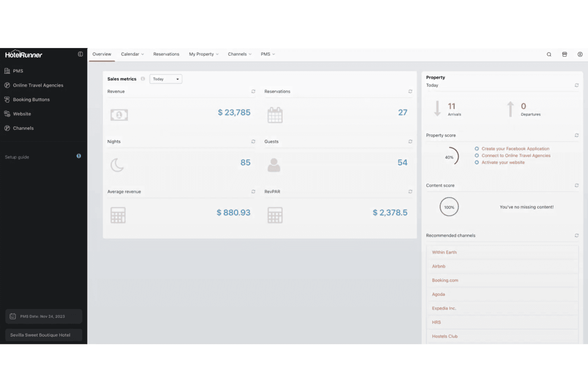Click the 100% content score gauge
588x392 pixels.
(x=449, y=207)
